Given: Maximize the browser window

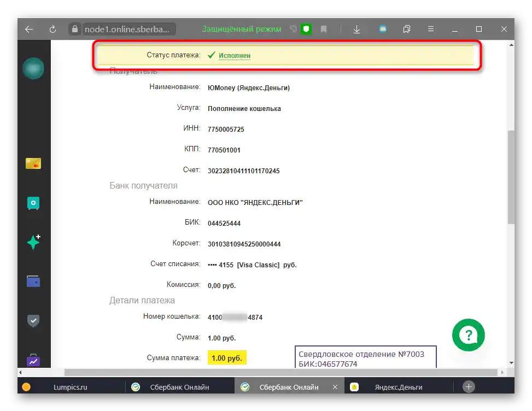Looking at the screenshot, I should pyautogui.click(x=479, y=29).
